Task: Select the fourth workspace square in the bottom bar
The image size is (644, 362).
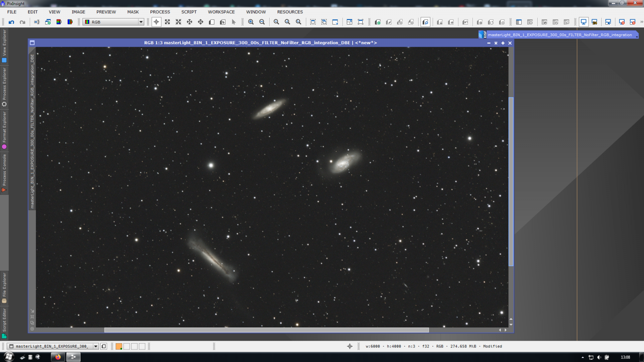Action: tap(142, 346)
